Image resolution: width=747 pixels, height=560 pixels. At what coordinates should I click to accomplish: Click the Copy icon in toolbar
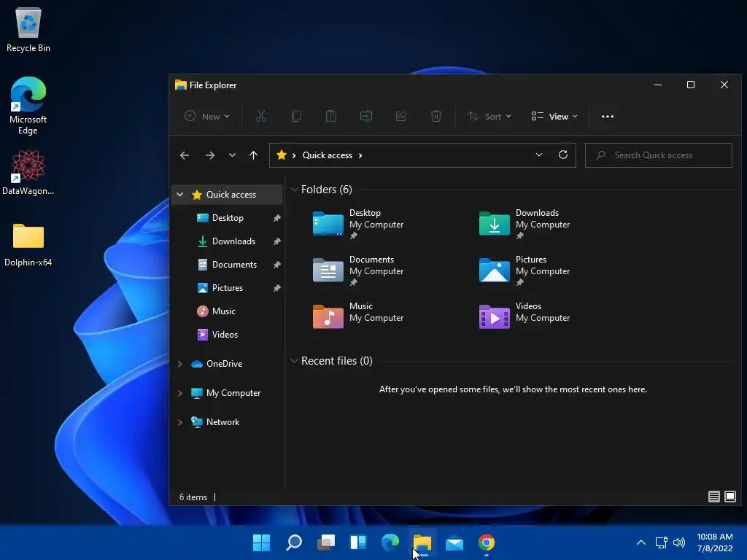click(296, 116)
